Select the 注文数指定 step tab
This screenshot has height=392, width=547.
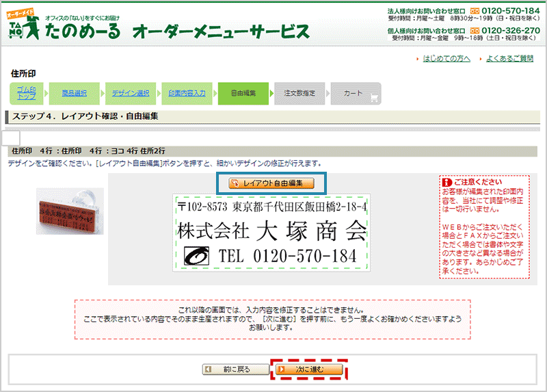299,93
